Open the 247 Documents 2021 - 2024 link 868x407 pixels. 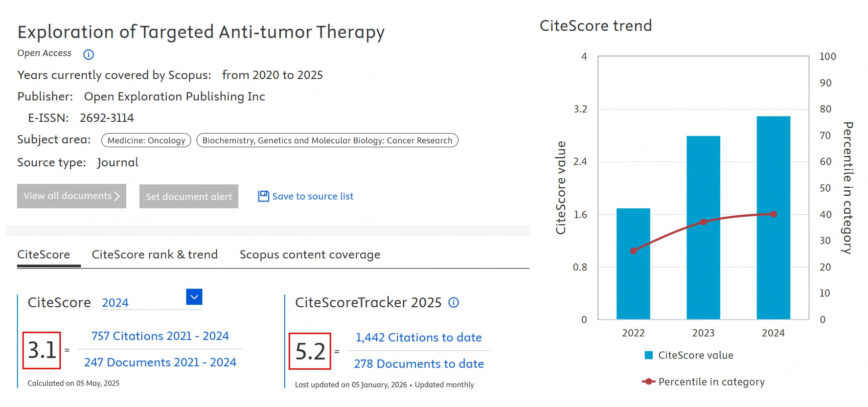160,362
